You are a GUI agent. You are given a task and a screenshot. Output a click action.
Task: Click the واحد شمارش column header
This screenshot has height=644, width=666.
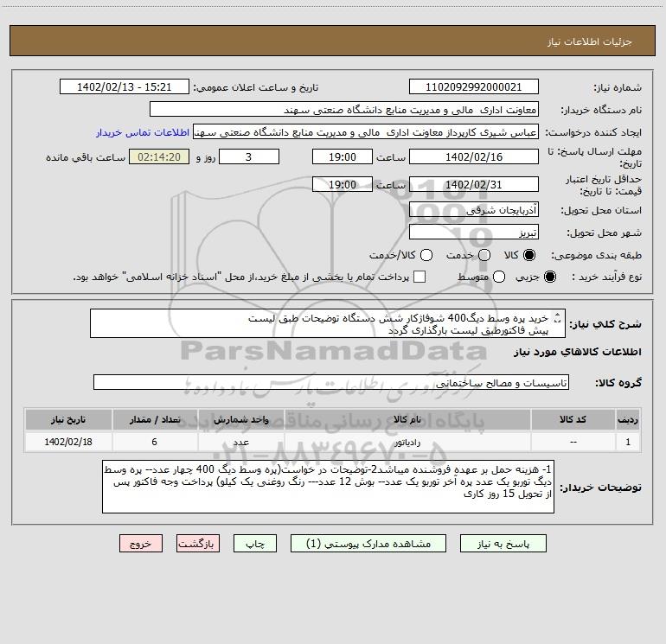(240, 419)
